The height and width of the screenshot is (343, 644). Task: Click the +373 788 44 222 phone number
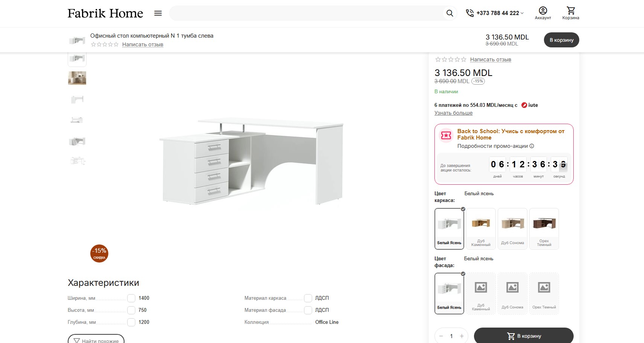[498, 13]
